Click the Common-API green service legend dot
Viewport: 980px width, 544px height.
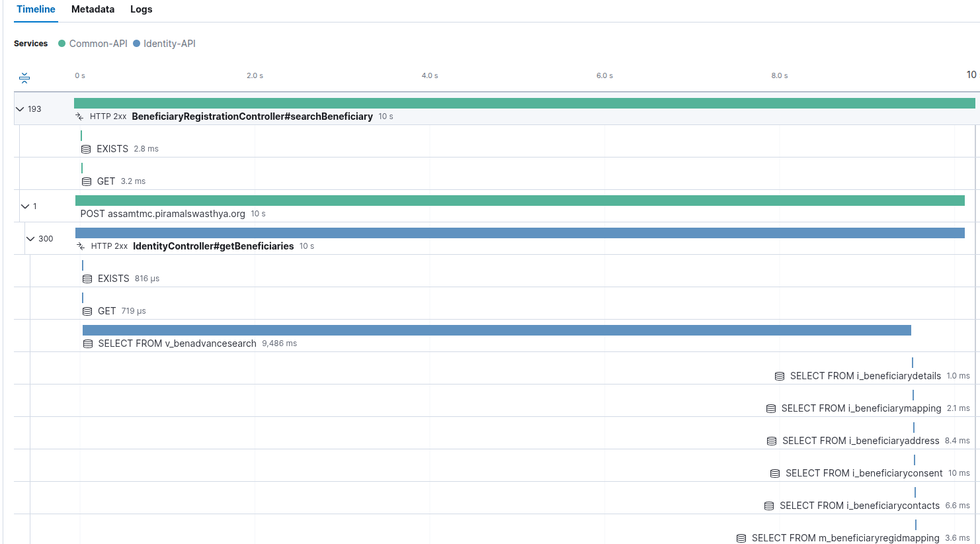pyautogui.click(x=62, y=44)
